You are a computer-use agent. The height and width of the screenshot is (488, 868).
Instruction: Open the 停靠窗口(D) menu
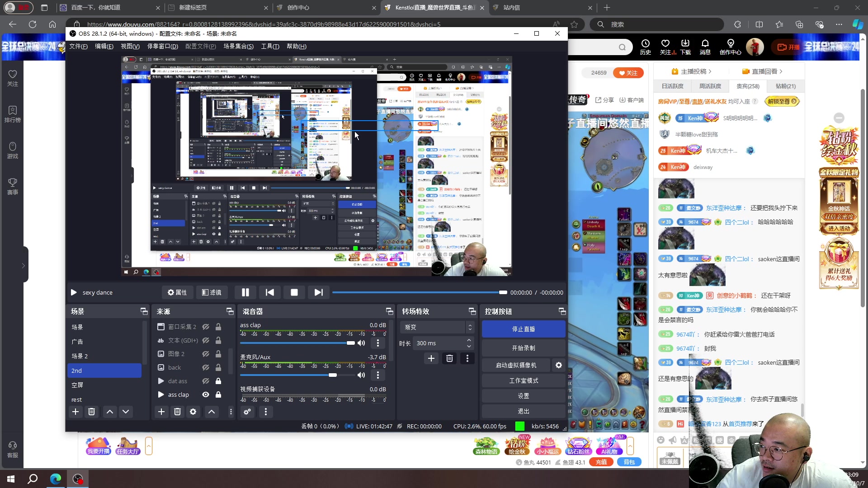(162, 46)
